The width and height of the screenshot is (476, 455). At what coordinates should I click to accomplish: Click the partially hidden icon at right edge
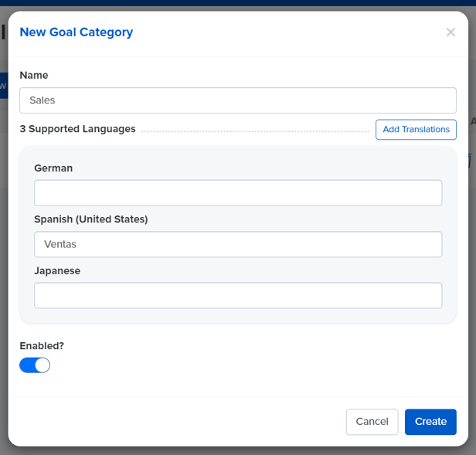469,161
